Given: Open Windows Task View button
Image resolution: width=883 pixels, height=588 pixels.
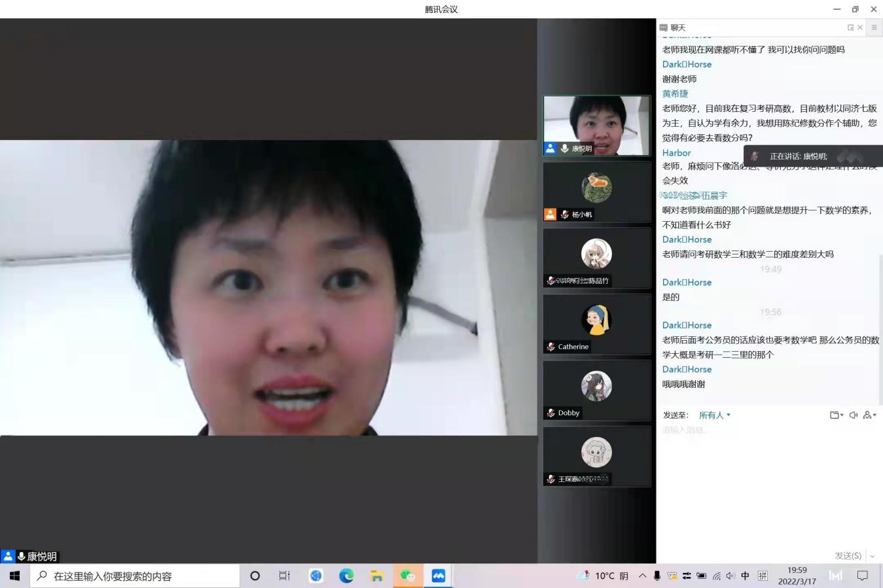Looking at the screenshot, I should [x=284, y=576].
